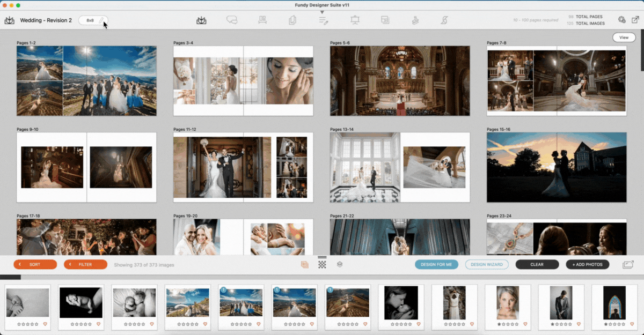Open the wall art couch module icon
This screenshot has width=644, height=335.
point(262,20)
